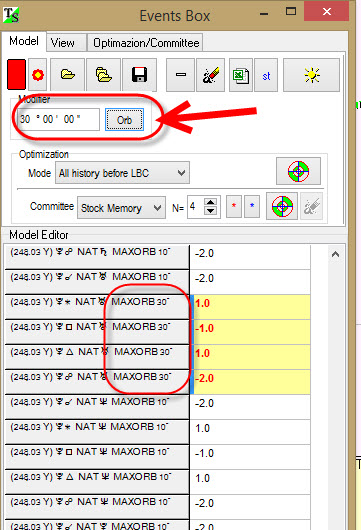Click yellow weight cell for Uranus sextile row
Viewport: 361px width, 530px height.
250,307
